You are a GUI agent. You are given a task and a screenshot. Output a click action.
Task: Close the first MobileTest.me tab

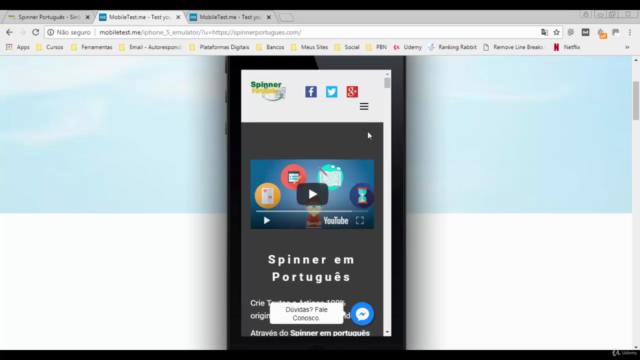[178, 17]
